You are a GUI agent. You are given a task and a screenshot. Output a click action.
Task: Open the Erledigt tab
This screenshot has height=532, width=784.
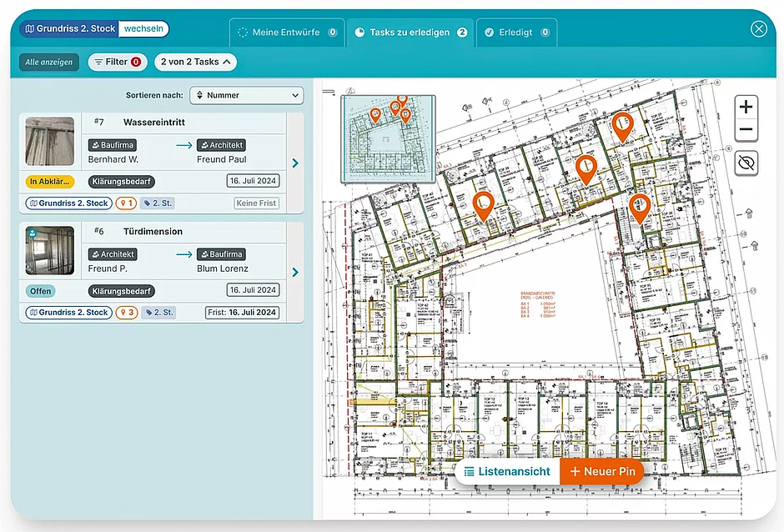pyautogui.click(x=517, y=33)
